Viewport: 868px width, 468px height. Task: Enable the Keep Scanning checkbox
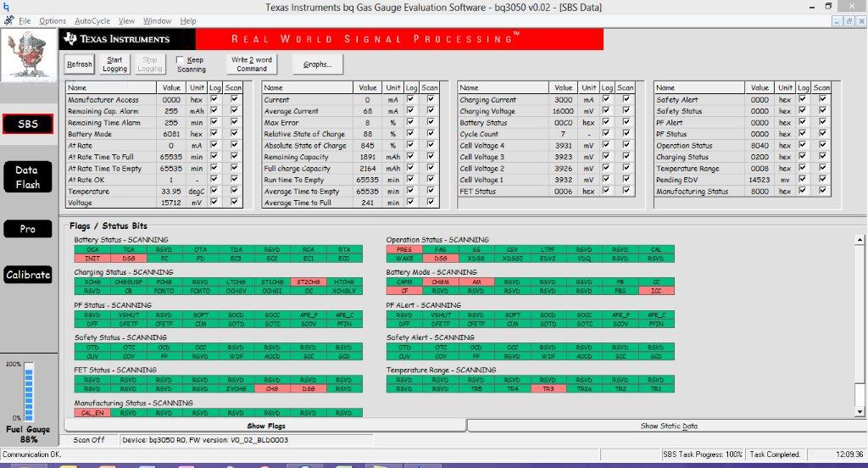click(180, 60)
